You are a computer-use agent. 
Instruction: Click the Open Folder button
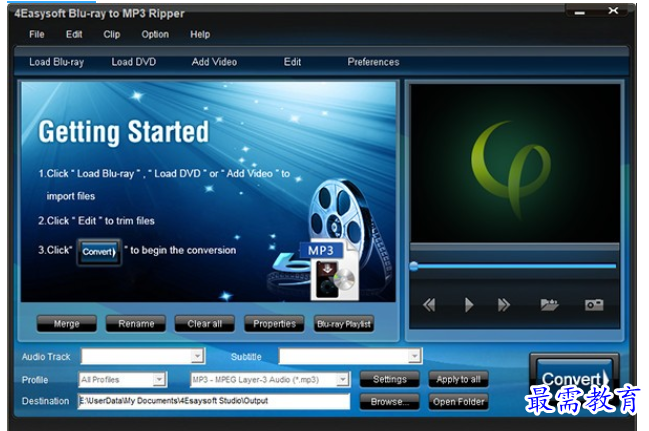tap(458, 402)
